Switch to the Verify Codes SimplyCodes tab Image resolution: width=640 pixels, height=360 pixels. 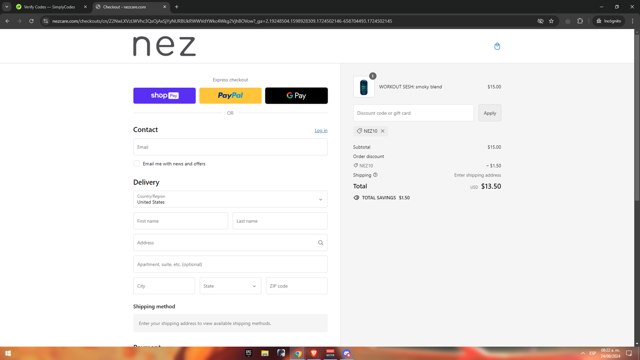pos(49,7)
